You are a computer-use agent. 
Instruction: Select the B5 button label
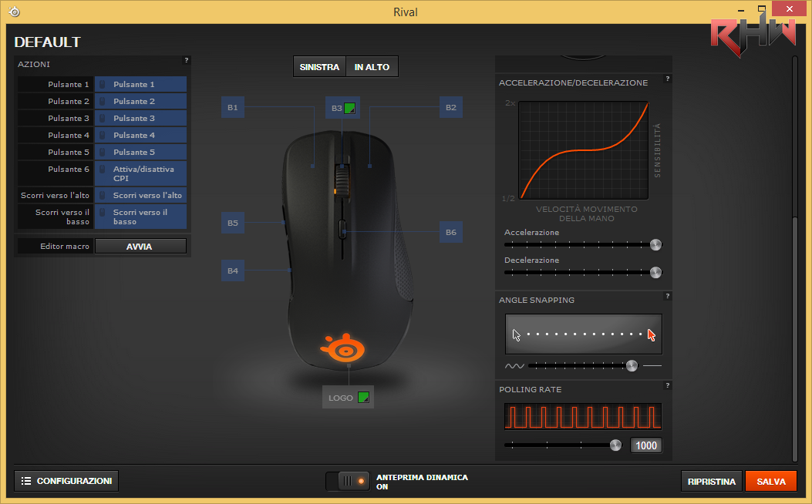click(233, 223)
